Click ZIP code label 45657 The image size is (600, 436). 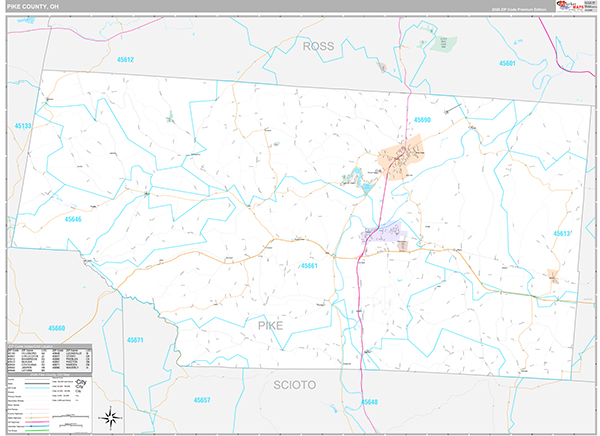point(202,400)
